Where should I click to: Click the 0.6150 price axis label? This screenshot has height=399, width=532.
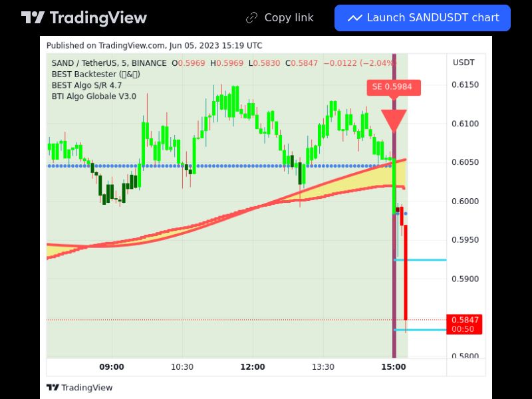pos(465,84)
